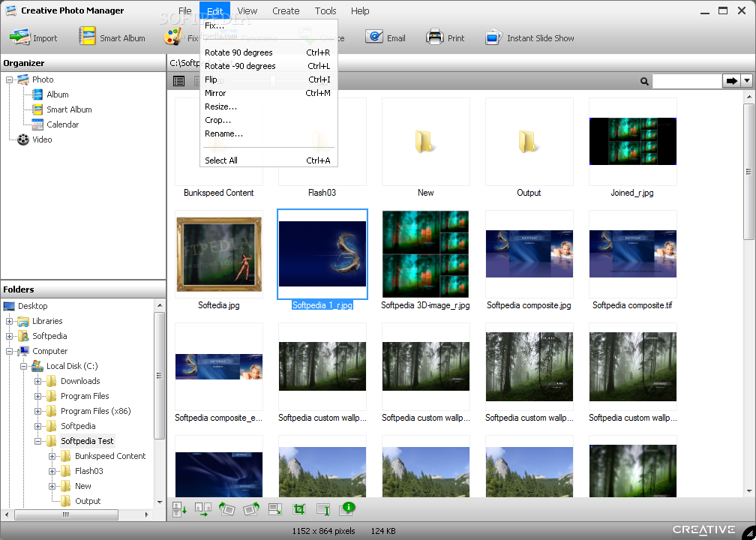This screenshot has width=756, height=540.
Task: Start the Instant Slide Show
Action: [x=529, y=37]
